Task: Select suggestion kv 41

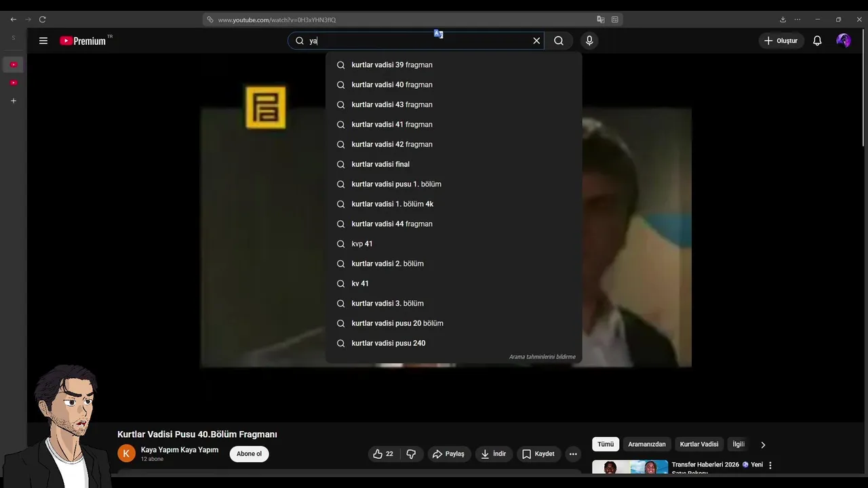Action: tap(454, 283)
